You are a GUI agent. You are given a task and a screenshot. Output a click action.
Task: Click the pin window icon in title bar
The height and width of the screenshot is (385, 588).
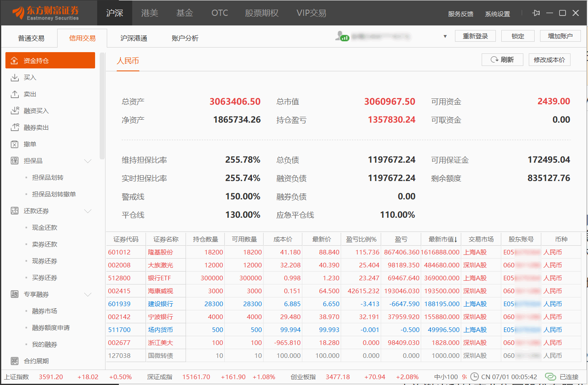pyautogui.click(x=536, y=13)
